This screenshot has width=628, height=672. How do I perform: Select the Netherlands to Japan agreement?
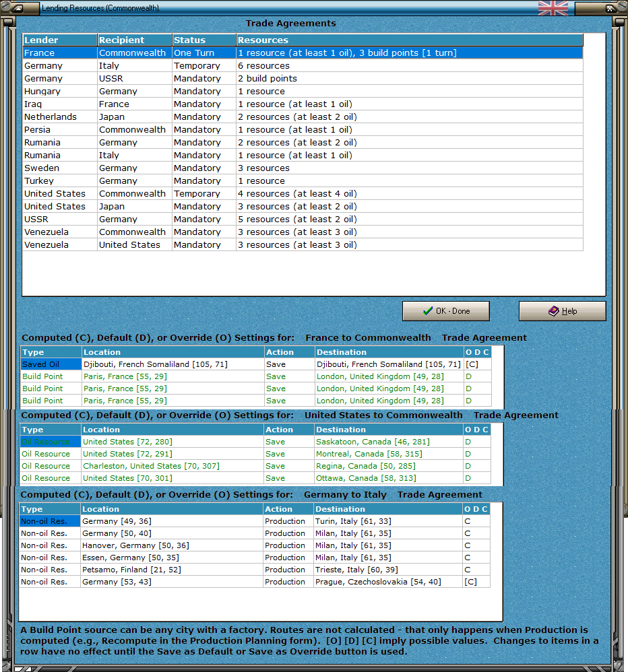303,117
